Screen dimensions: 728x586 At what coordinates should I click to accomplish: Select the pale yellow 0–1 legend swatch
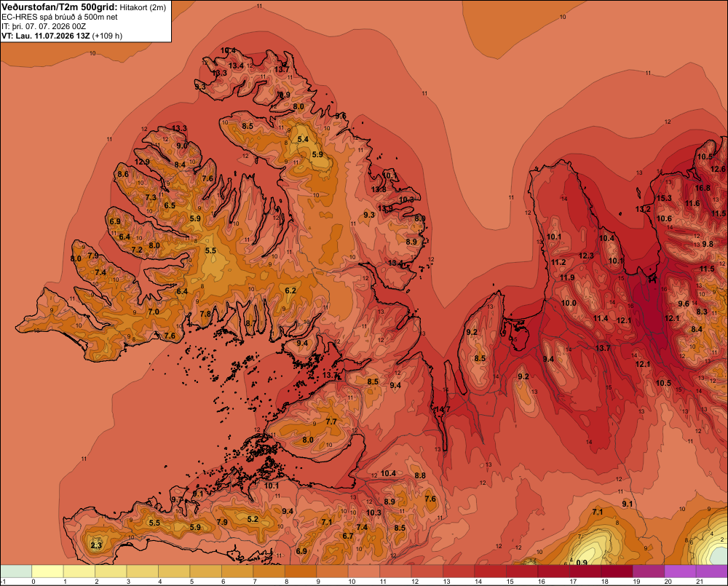coord(48,571)
